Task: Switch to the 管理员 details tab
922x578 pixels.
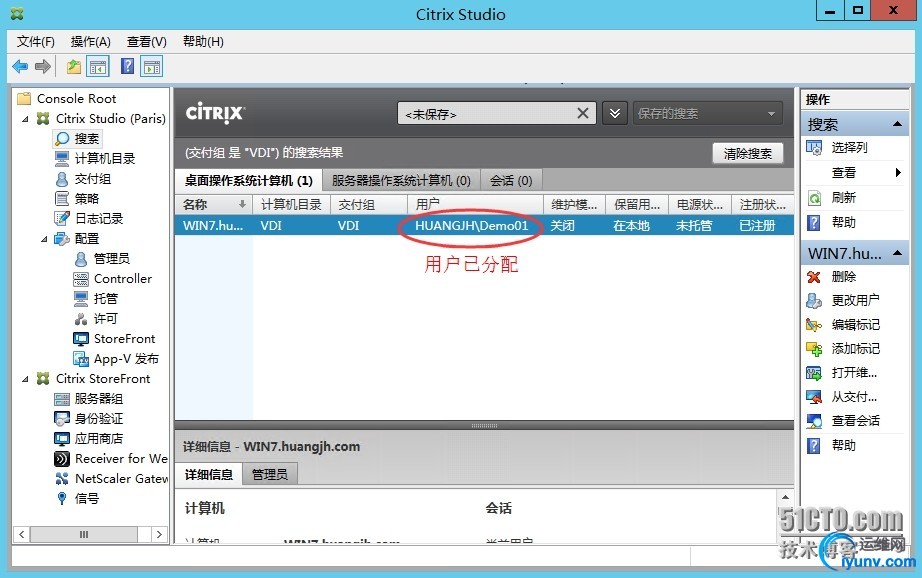Action: tap(270, 475)
